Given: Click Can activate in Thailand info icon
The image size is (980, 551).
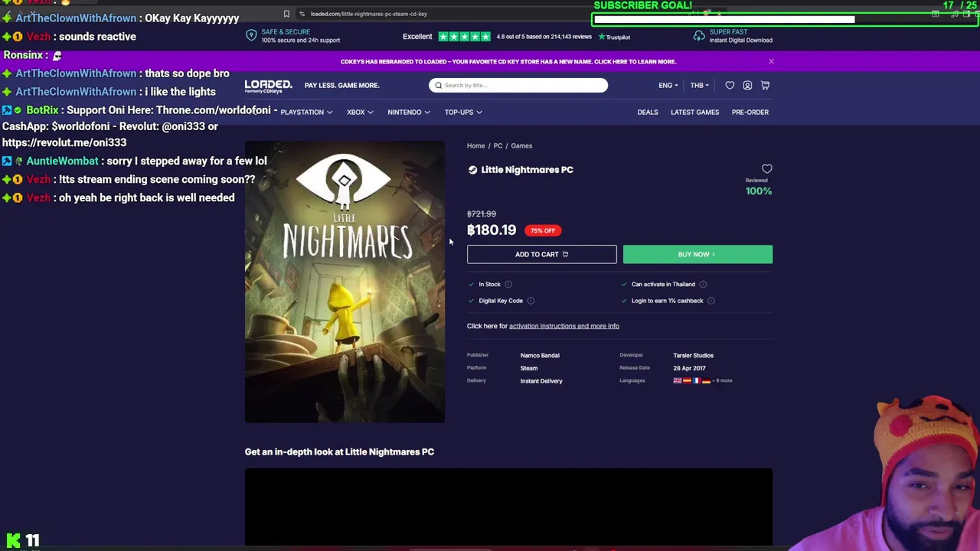Looking at the screenshot, I should tap(703, 284).
